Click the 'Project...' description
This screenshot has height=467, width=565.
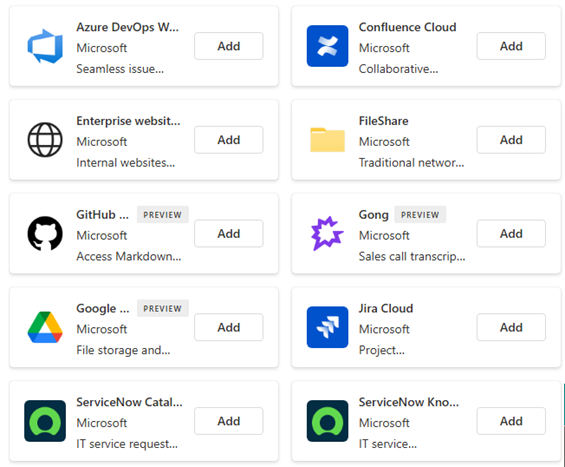[x=382, y=350]
